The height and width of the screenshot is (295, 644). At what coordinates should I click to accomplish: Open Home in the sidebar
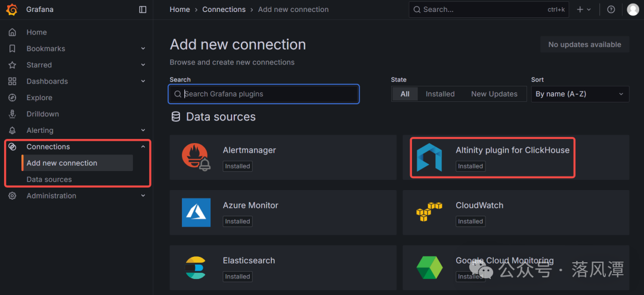pyautogui.click(x=36, y=32)
